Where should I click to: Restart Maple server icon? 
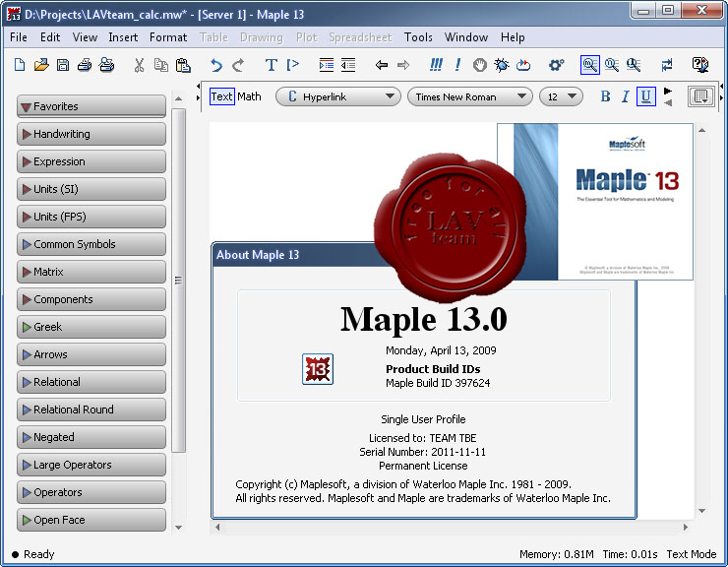click(x=523, y=65)
